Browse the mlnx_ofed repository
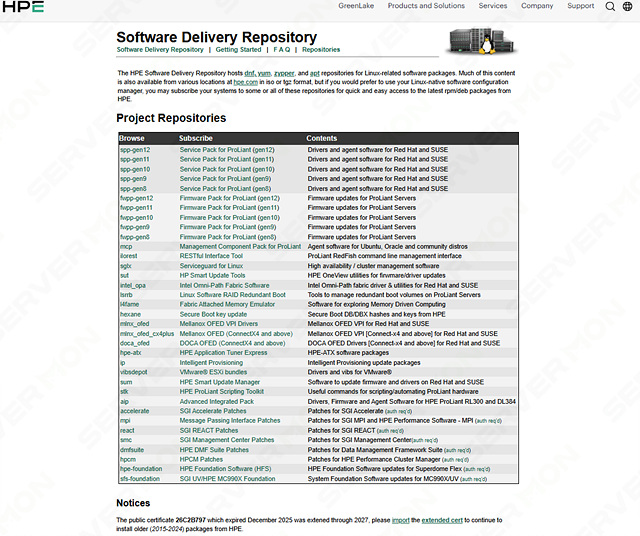 click(135, 324)
